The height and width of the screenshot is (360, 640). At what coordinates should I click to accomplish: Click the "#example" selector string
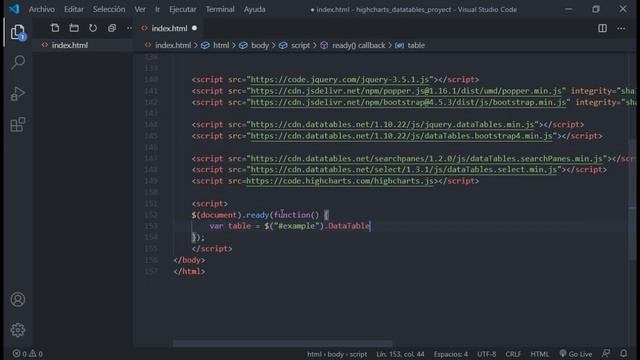tap(296, 226)
